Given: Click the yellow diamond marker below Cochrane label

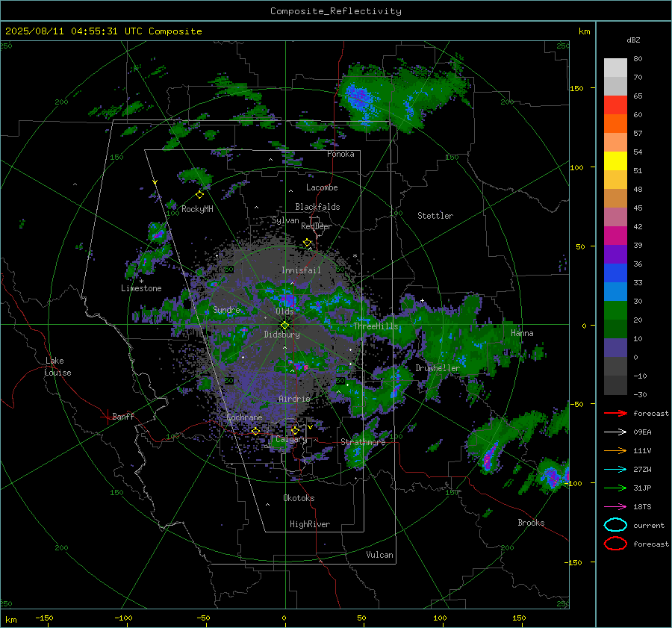Looking at the screenshot, I should [255, 431].
